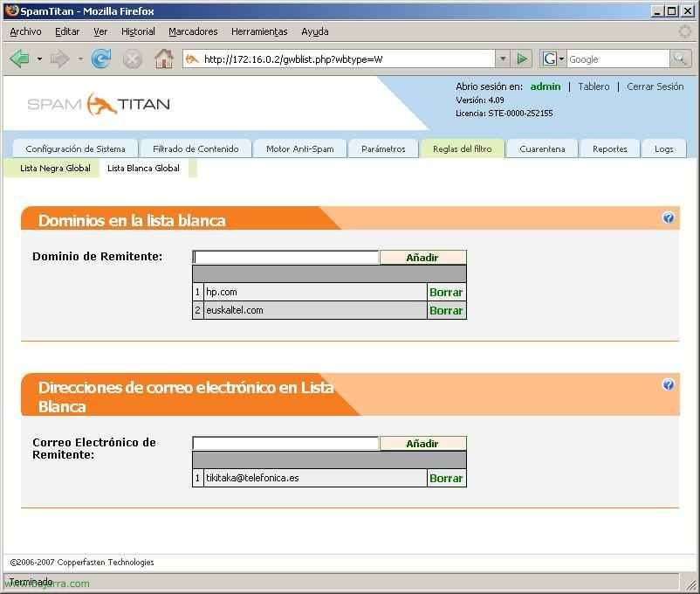Open the Ver menu
The width and height of the screenshot is (700, 594).
(x=100, y=31)
